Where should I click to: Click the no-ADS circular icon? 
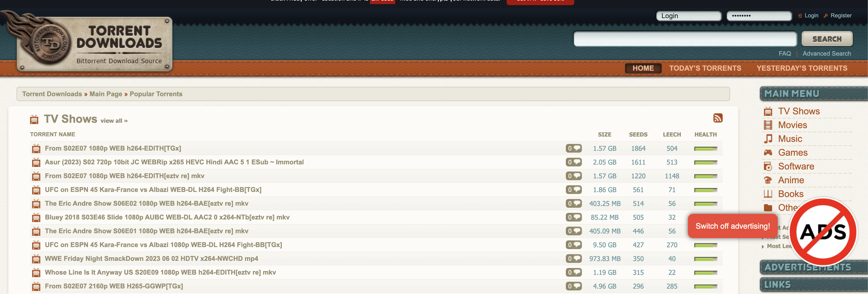[823, 232]
